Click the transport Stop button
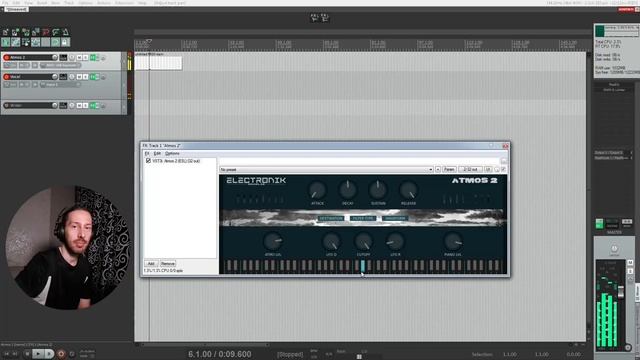640x360 pixels. (27, 354)
